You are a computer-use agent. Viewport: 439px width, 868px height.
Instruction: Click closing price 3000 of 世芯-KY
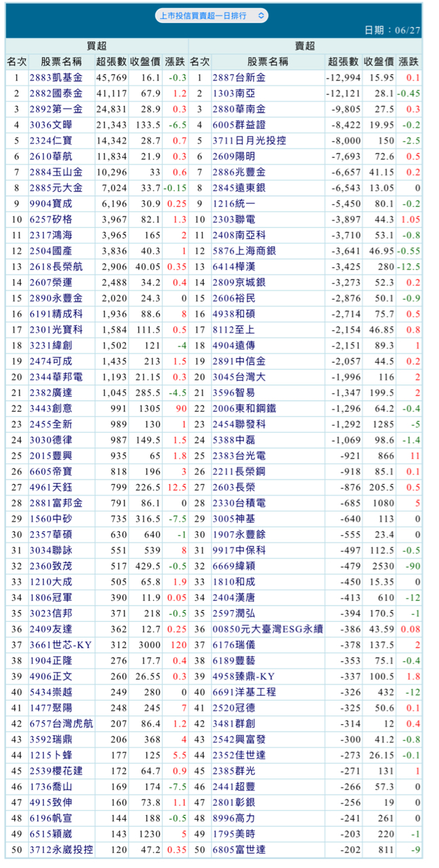[149, 644]
